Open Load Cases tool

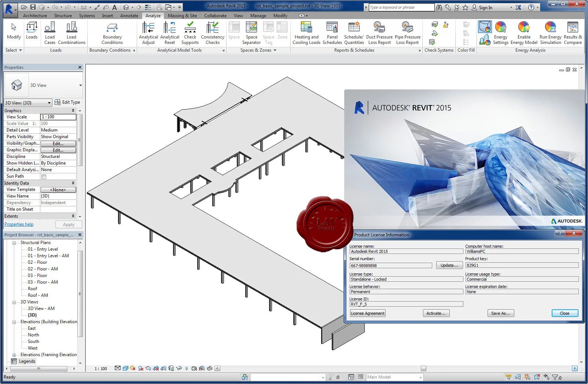point(50,33)
